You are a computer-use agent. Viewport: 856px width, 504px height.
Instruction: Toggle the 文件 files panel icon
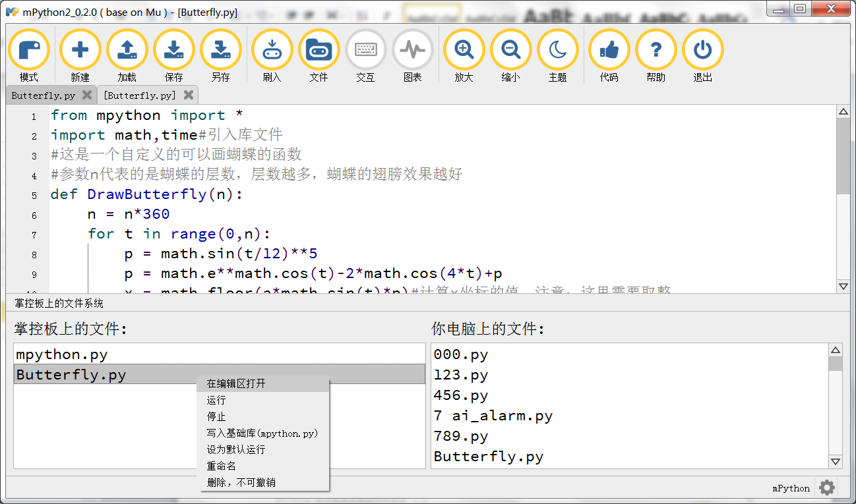click(x=319, y=50)
